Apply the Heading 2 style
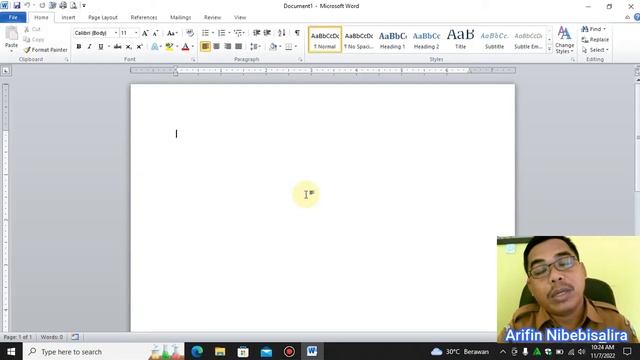 click(x=427, y=40)
